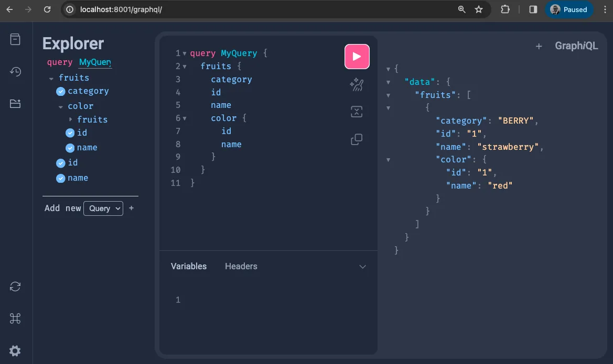Open the keyboard shortcuts dialog

pyautogui.click(x=16, y=318)
